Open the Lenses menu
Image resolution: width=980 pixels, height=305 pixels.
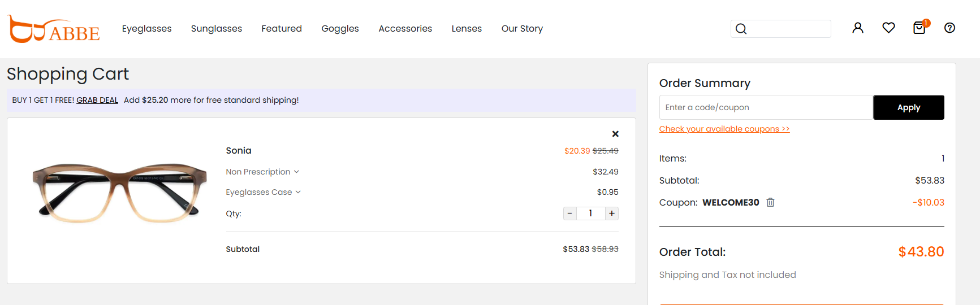pyautogui.click(x=467, y=29)
